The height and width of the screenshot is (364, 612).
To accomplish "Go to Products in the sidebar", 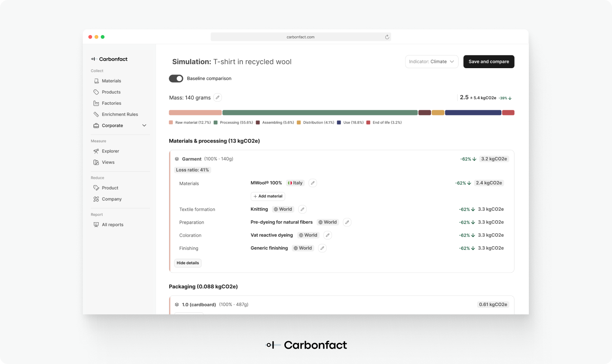I will point(111,92).
